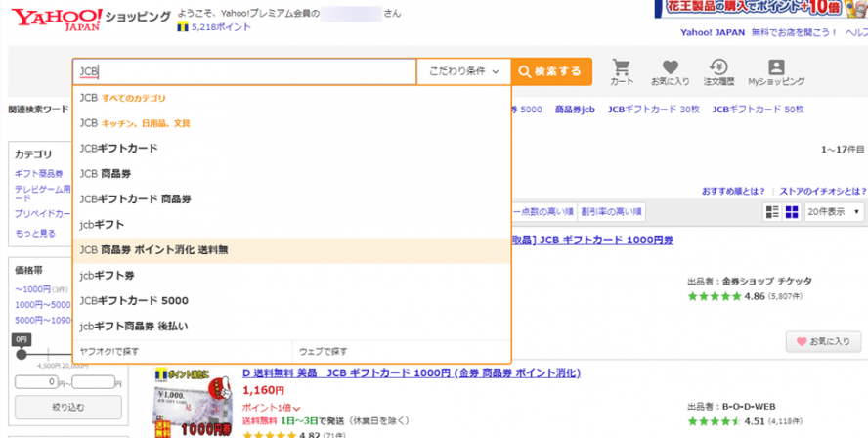Open the shopping cart (カート)
This screenshot has width=868, height=438.
[621, 72]
